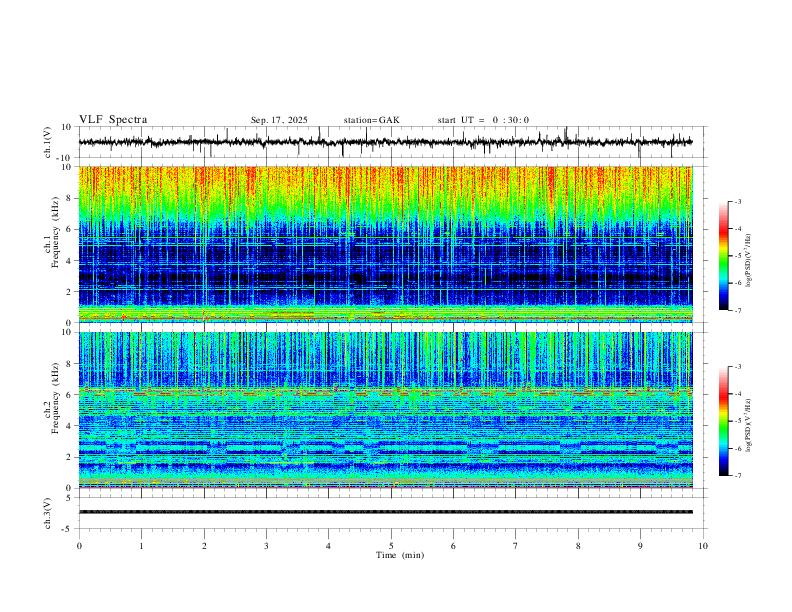This screenshot has width=792, height=612.
Task: Click the "ch.3(V)" axis label
Action: [48, 513]
